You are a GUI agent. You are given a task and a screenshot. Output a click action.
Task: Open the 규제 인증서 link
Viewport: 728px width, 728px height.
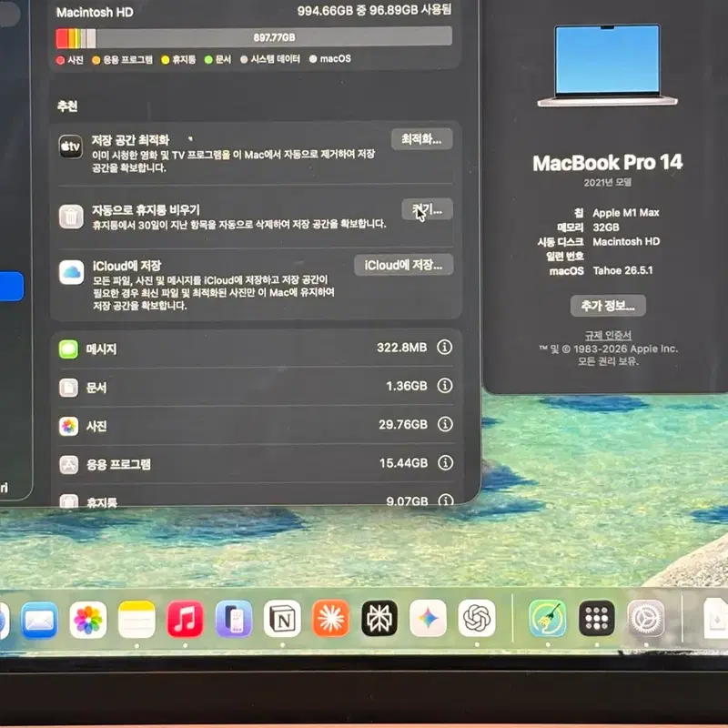click(608, 335)
